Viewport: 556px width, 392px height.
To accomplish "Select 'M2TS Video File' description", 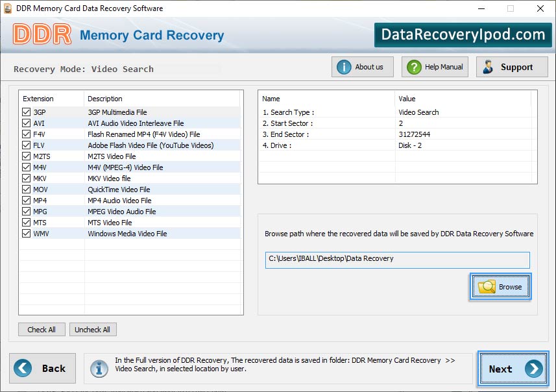I will (112, 156).
